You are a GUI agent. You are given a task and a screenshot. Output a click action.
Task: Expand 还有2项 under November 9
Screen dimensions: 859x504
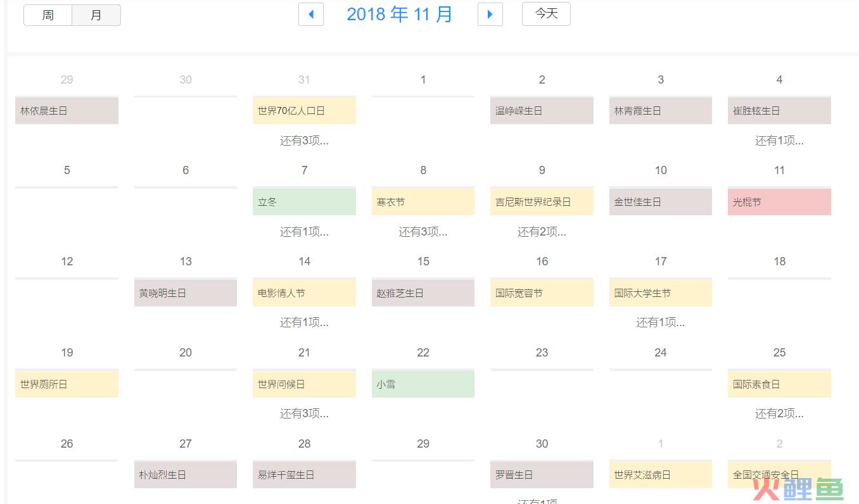pyautogui.click(x=542, y=232)
